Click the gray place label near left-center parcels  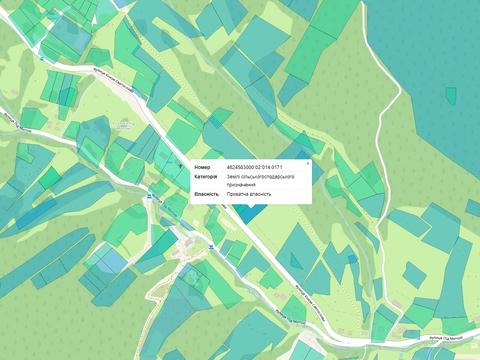[x=123, y=124]
